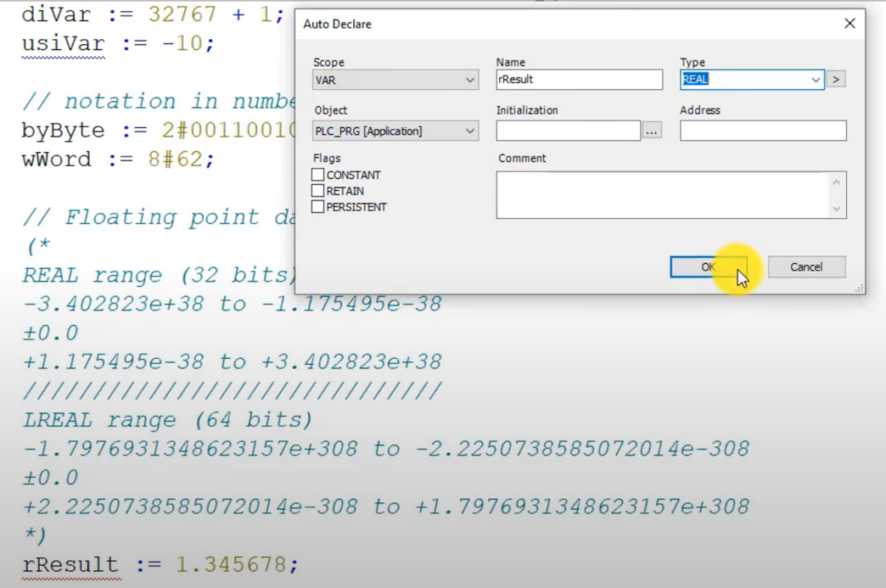Click inside the Name field containing rResult

click(x=578, y=79)
